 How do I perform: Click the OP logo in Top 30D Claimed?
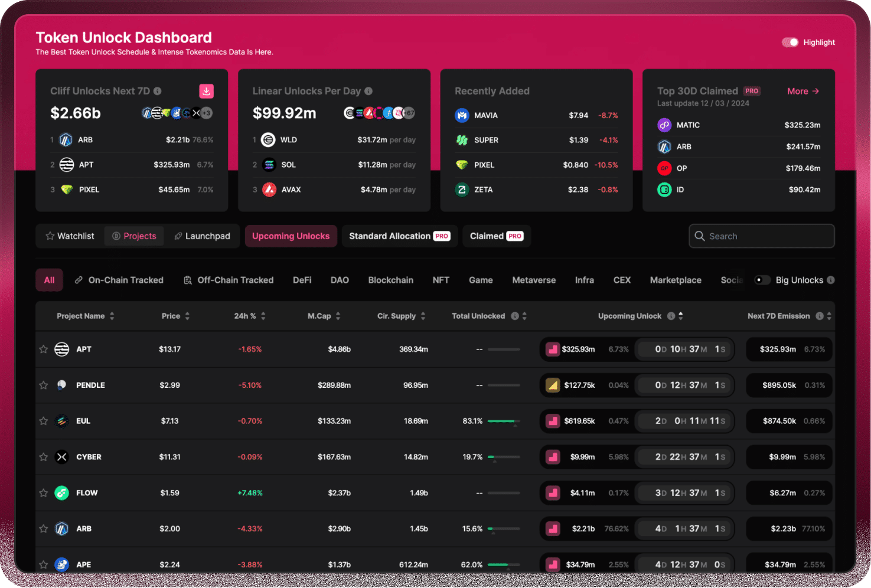pos(664,168)
